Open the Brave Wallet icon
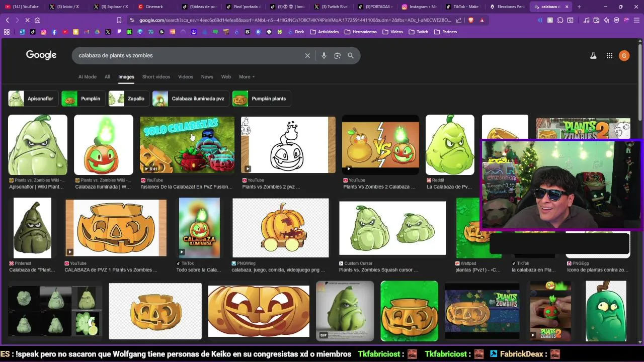This screenshot has width=644, height=362. (596, 20)
